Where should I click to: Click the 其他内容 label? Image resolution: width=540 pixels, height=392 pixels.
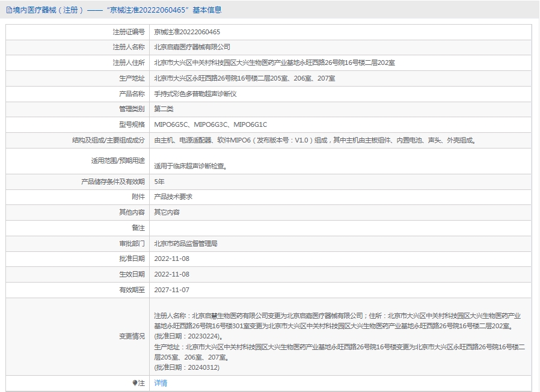click(132, 212)
